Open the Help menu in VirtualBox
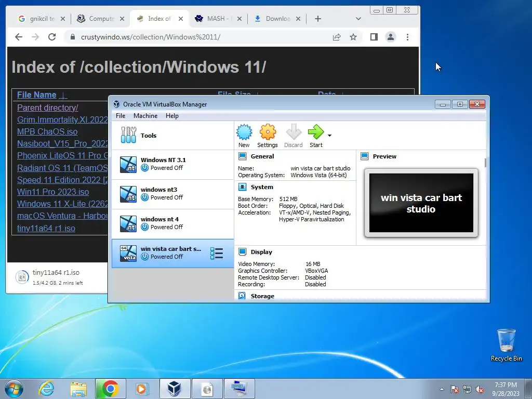This screenshot has width=532, height=399. click(172, 116)
